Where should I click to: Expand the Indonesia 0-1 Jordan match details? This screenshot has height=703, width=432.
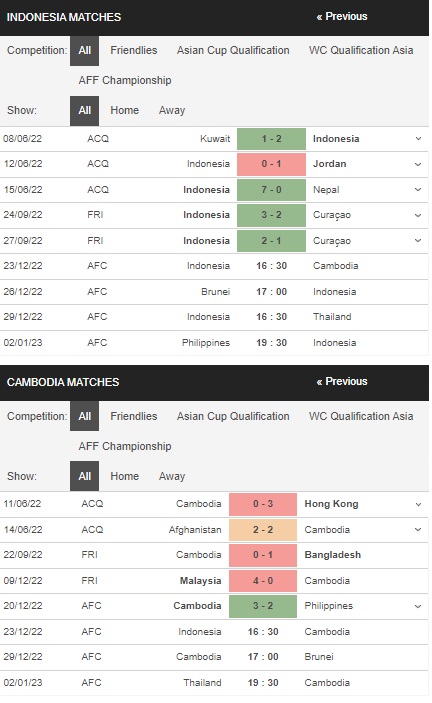pyautogui.click(x=418, y=164)
